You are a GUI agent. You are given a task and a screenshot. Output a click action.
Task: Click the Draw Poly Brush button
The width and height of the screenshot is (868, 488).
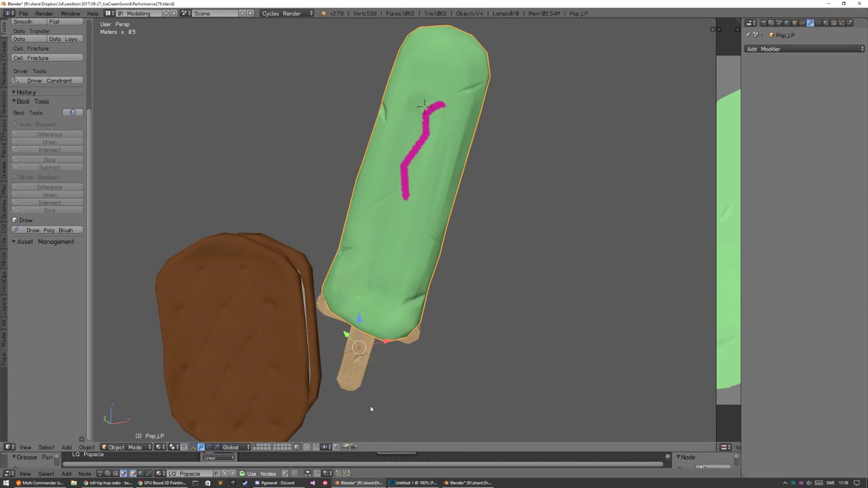(47, 230)
